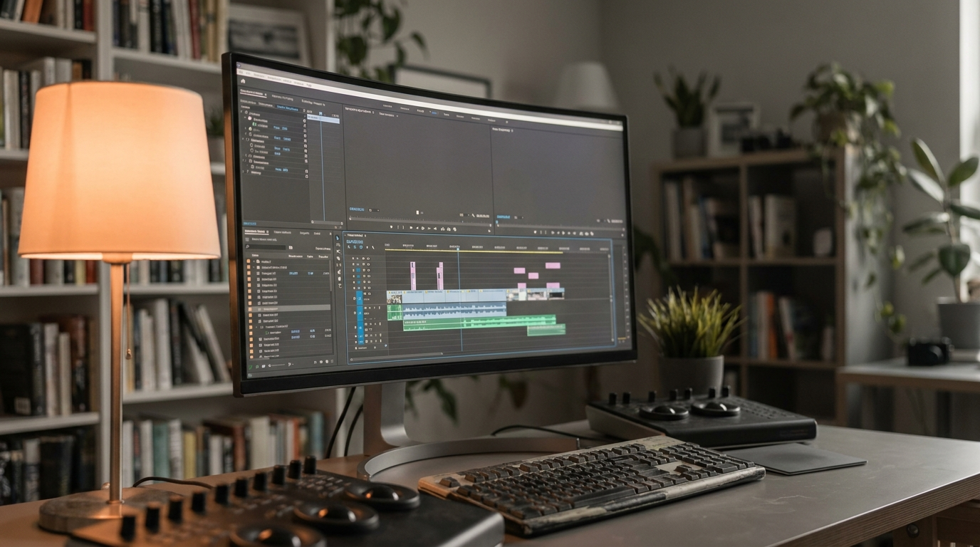Select the highlighted row in Project panel list

point(289,308)
